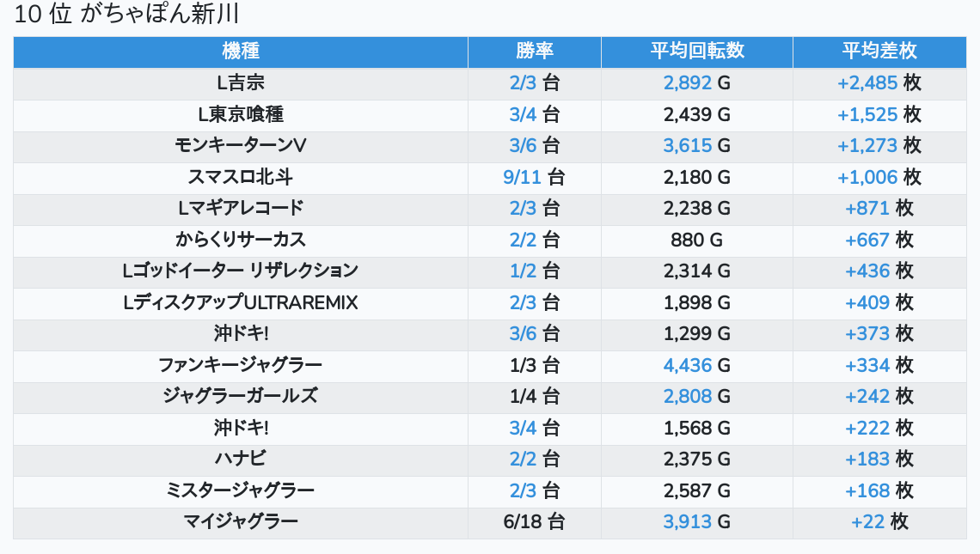Click the からくりサーカス machine name
This screenshot has height=554, width=980.
click(241, 240)
